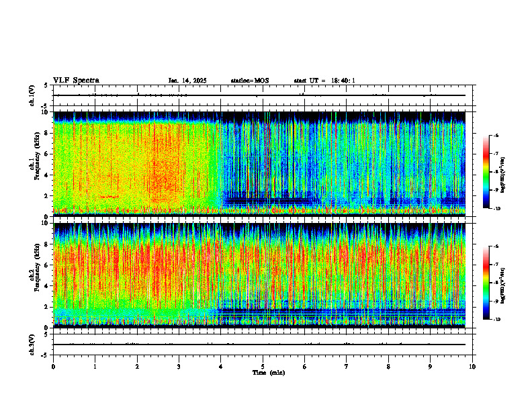This screenshot has height=411, width=532.
Task: Click time axis tick label 0
Action: pyautogui.click(x=53, y=367)
